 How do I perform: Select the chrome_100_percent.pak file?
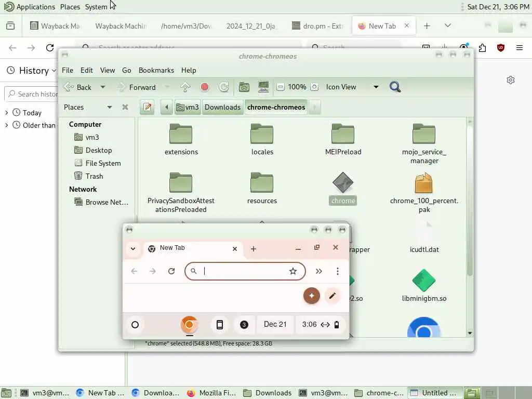click(x=424, y=193)
